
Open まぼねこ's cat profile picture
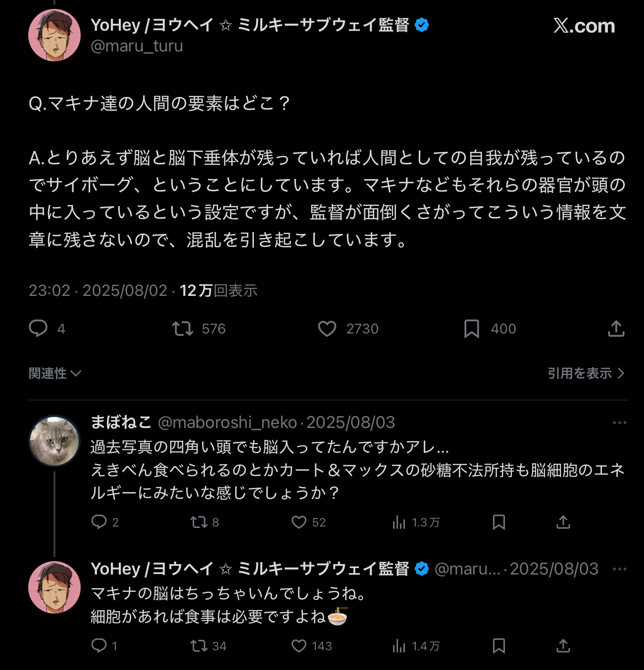[54, 441]
